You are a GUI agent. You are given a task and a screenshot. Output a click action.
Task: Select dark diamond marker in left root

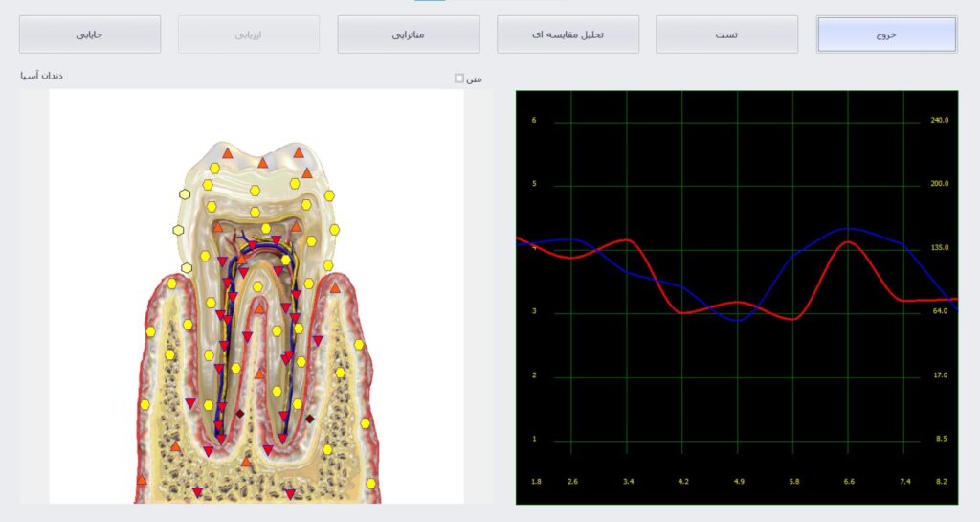click(239, 413)
